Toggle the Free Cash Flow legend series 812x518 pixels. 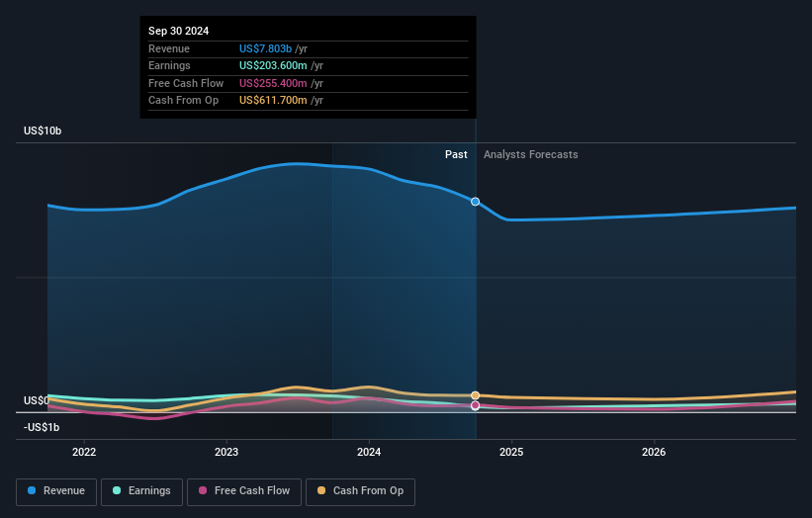[244, 491]
